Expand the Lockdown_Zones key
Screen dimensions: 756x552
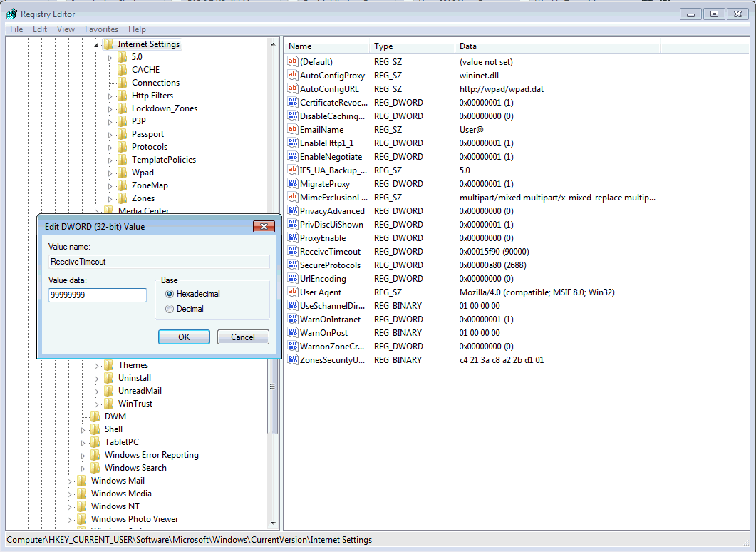pos(110,109)
